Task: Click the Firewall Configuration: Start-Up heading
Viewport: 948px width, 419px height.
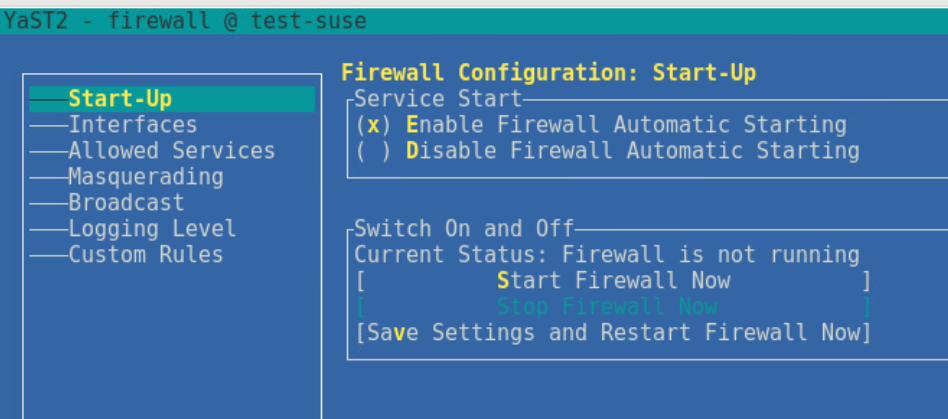Action: [548, 73]
